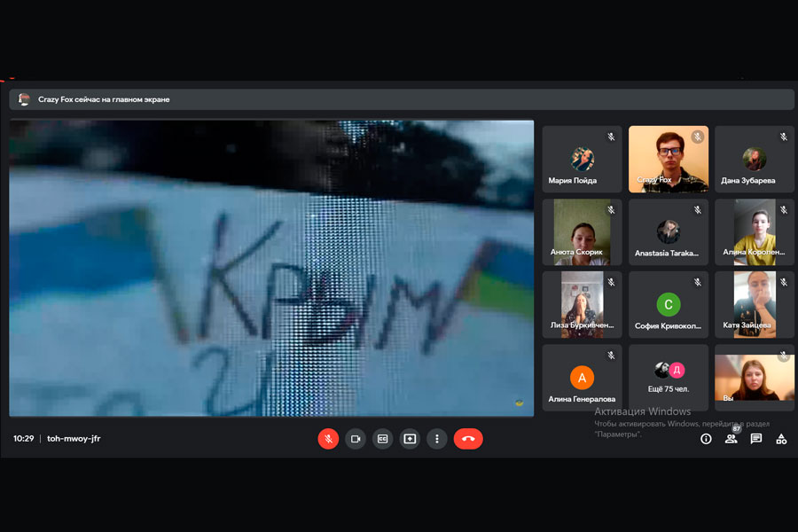798x532 pixels.
Task: Click the main presented video area
Action: coord(271,269)
